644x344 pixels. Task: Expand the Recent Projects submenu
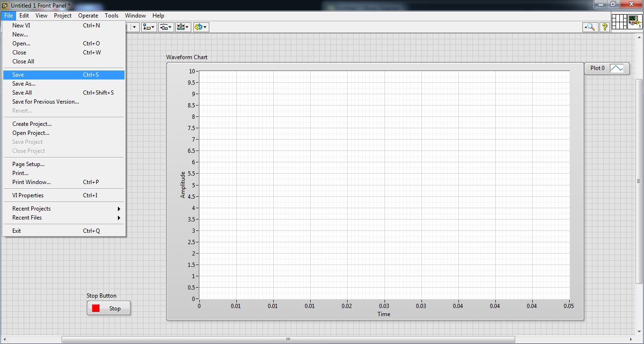pos(64,209)
